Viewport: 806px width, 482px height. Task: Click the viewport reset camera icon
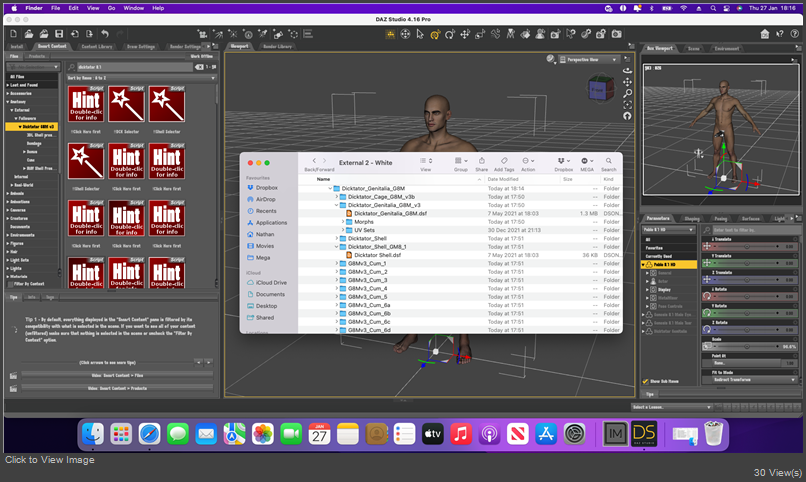click(627, 116)
